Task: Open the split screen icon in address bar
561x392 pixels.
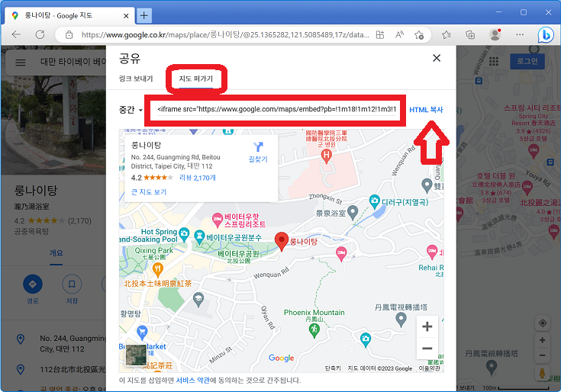Action: click(380, 34)
